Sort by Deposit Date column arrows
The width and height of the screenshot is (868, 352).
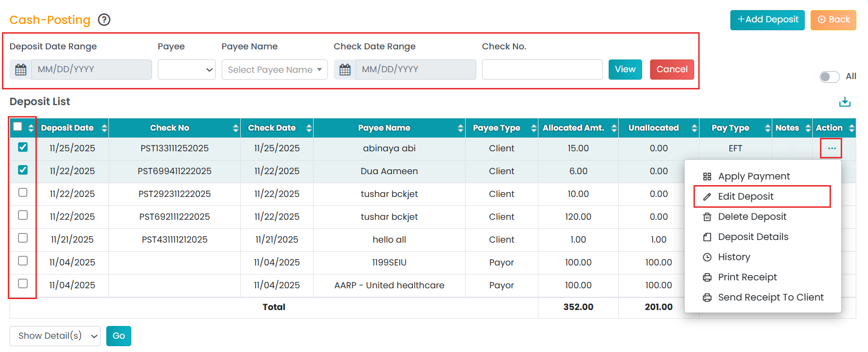pos(104,128)
